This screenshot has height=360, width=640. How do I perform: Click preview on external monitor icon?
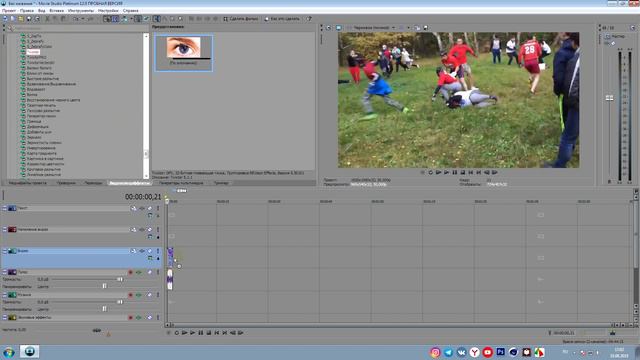point(338,28)
